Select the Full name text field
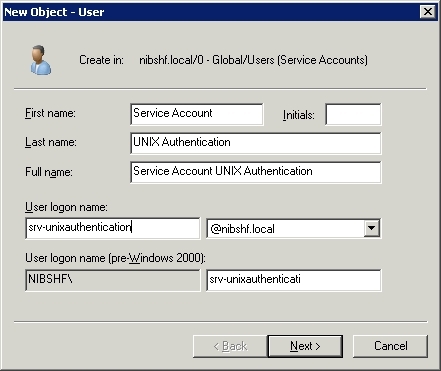The height and width of the screenshot is (371, 441). coord(256,172)
